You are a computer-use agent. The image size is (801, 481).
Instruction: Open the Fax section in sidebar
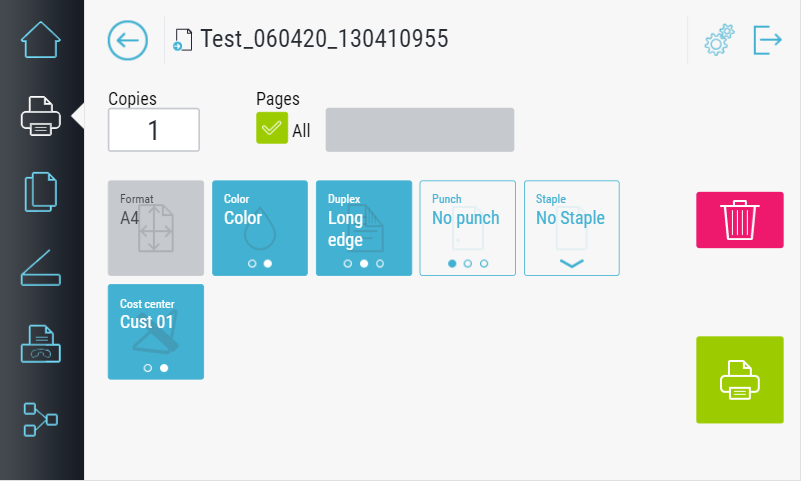[41, 344]
